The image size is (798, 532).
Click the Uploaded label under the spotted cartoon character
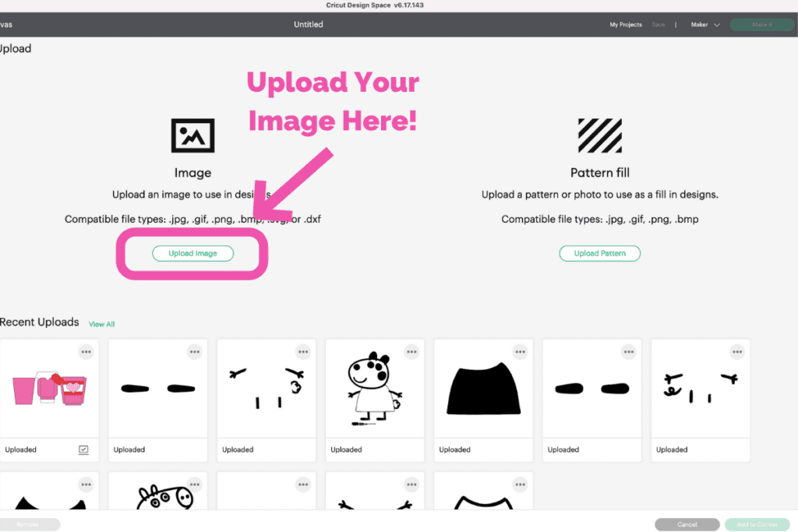click(346, 449)
